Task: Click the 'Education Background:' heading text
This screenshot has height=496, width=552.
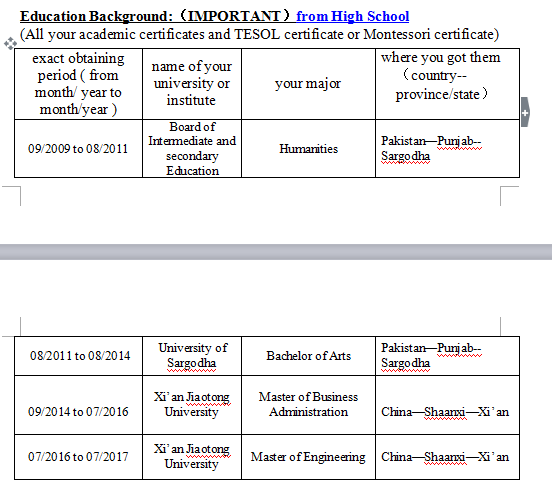Action: (96, 16)
